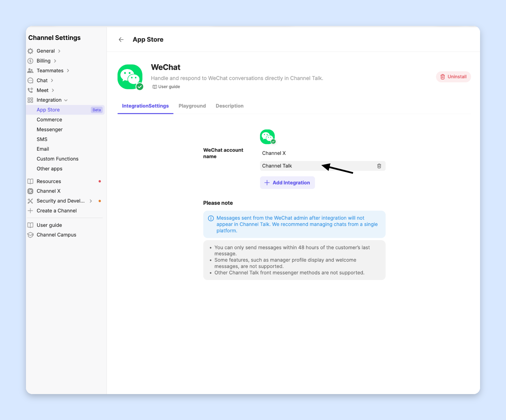Screen dimensions: 506x420
Task: Click the WeChat app heading
Action: [x=166, y=67]
